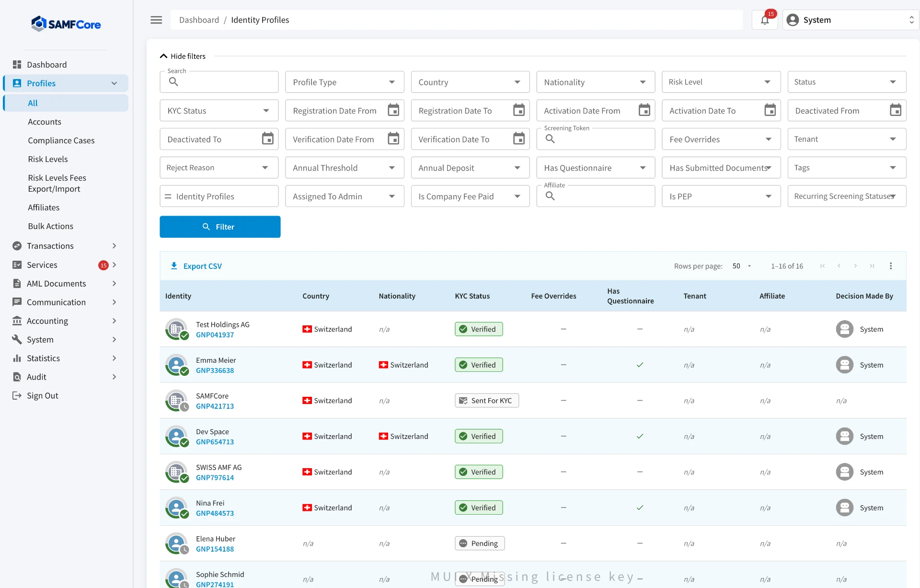
Task: Open calendar picker for Registration Date From
Action: [393, 111]
